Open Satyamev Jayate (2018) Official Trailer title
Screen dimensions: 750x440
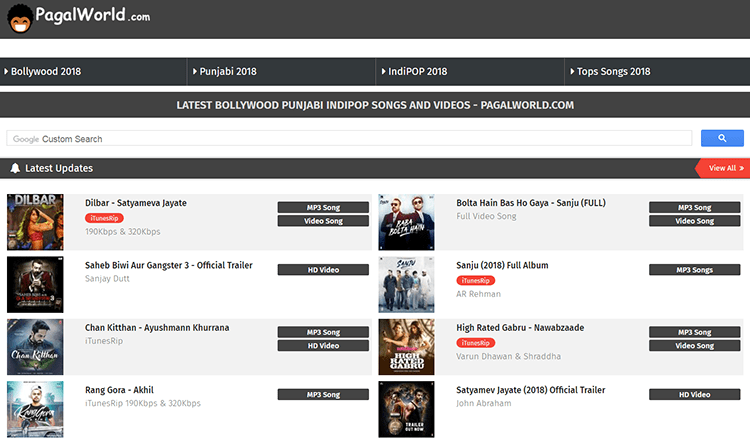pyautogui.click(x=530, y=390)
